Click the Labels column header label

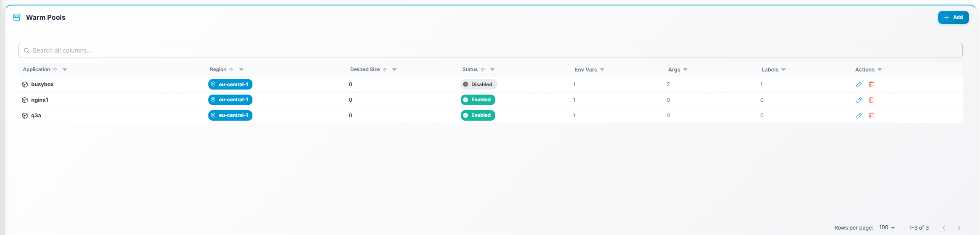[x=770, y=70]
